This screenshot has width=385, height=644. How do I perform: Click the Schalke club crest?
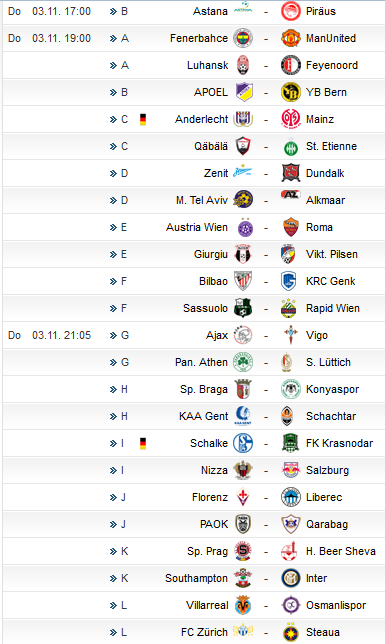(243, 443)
